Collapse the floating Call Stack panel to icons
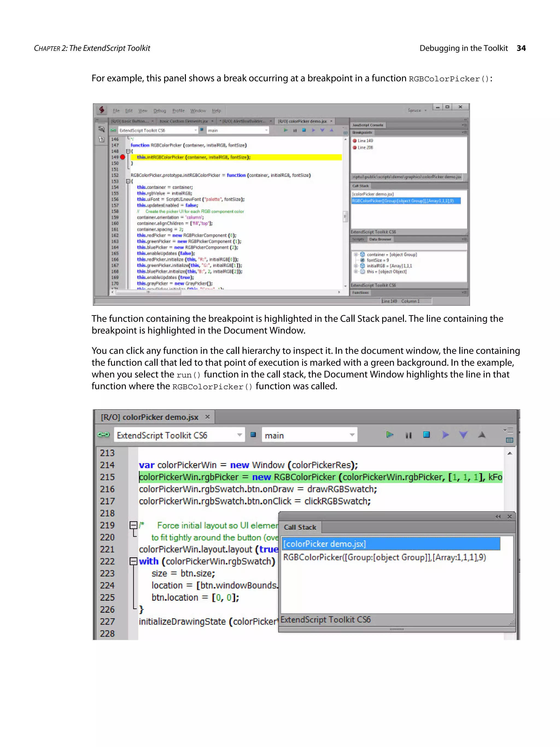The height and width of the screenshot is (747, 560). 498,516
